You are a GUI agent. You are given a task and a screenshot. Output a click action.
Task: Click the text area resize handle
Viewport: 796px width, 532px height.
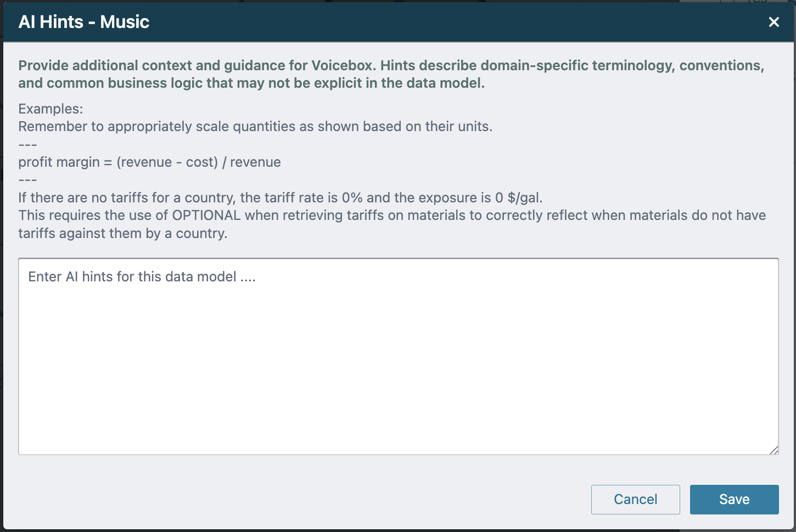[773, 450]
